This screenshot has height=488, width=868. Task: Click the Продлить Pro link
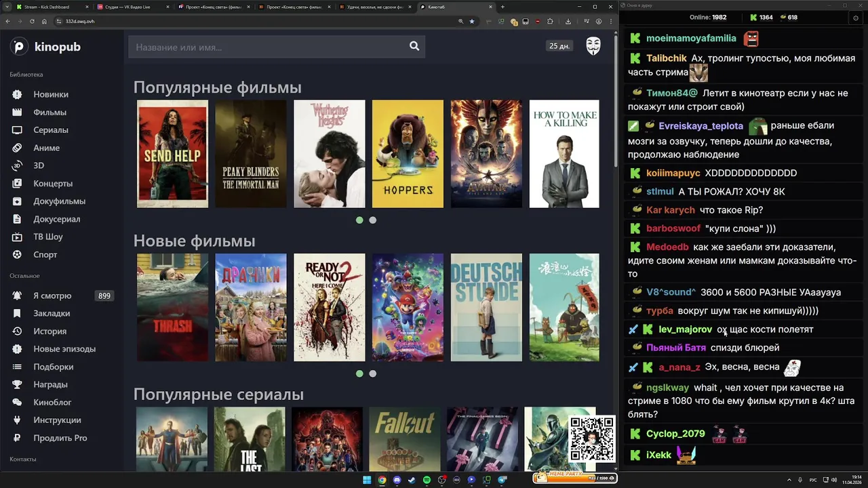pos(60,438)
